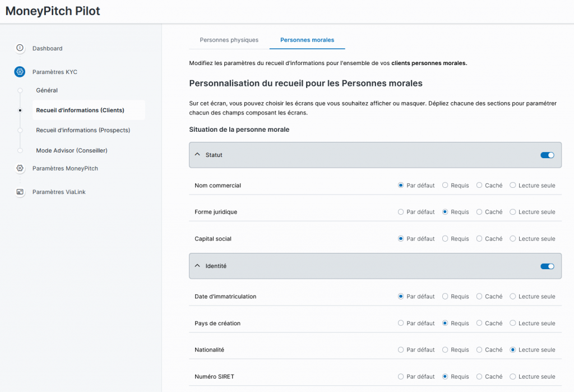
Task: Select Recueil d'informations (Clients) menu item
Action: (x=80, y=110)
